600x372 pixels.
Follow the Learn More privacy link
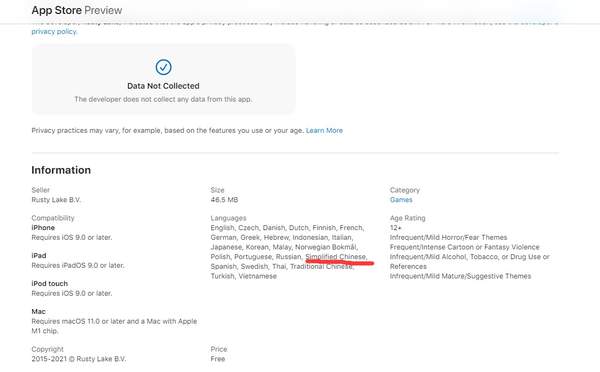click(x=324, y=131)
